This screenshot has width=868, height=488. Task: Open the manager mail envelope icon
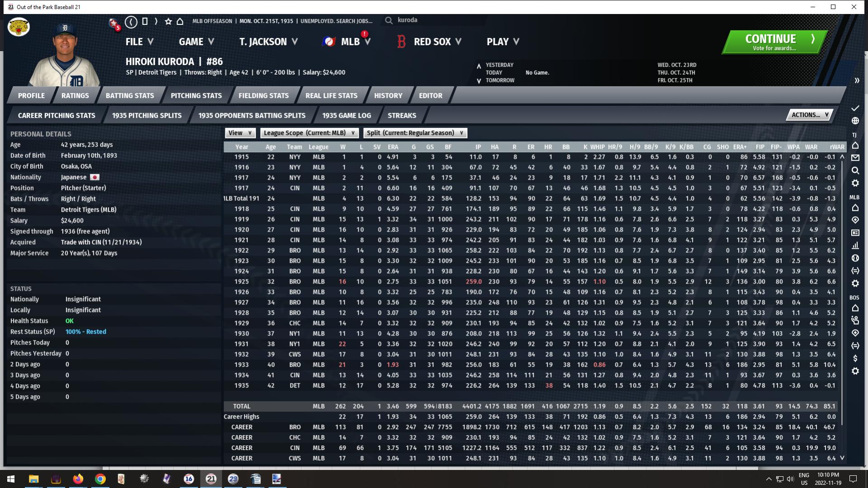pyautogui.click(x=855, y=158)
